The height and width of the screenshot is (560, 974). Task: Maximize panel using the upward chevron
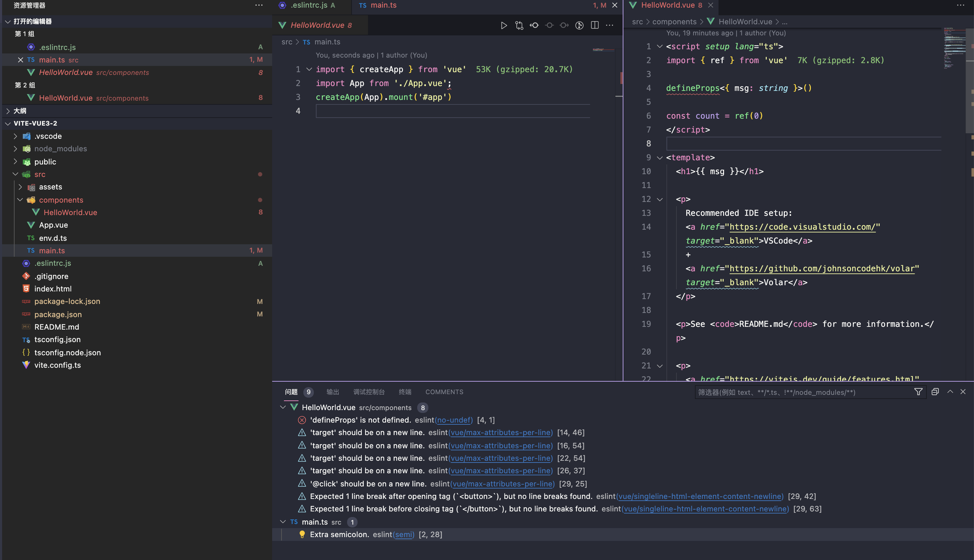pos(950,392)
